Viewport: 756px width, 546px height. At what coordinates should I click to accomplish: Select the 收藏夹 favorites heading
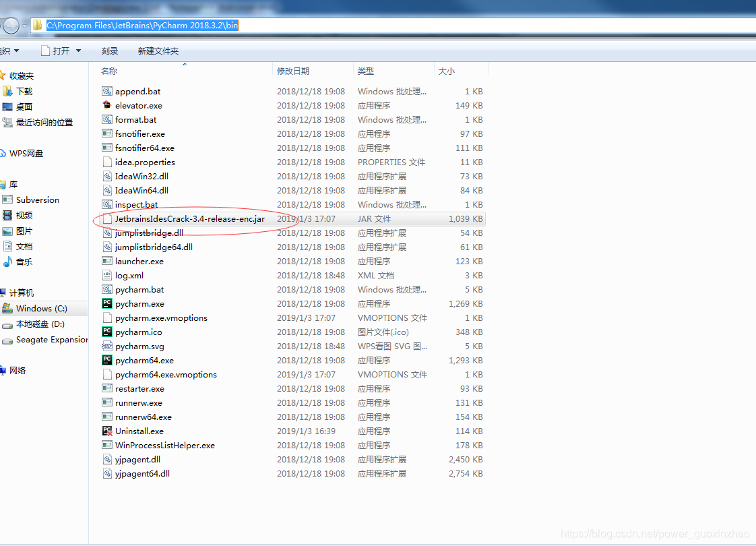(x=21, y=75)
